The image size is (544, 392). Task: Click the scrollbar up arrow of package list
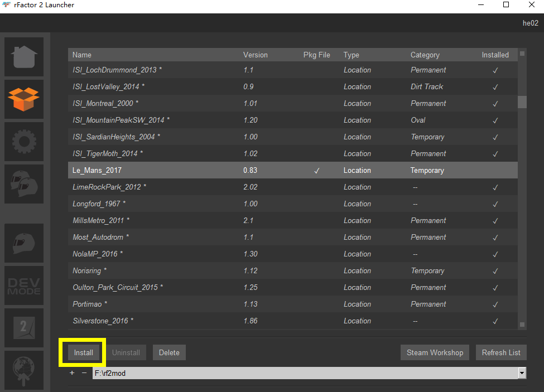522,54
